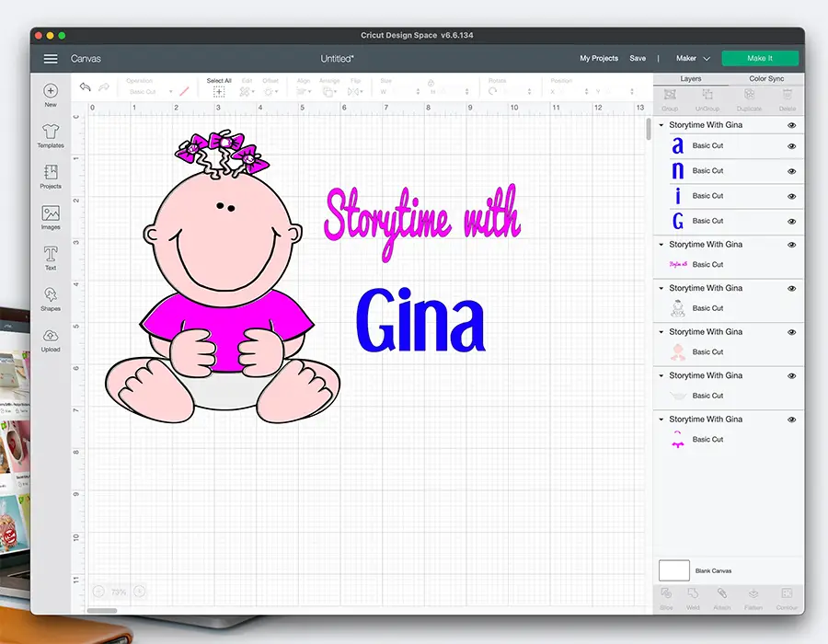Open the Align dropdown

tap(304, 92)
